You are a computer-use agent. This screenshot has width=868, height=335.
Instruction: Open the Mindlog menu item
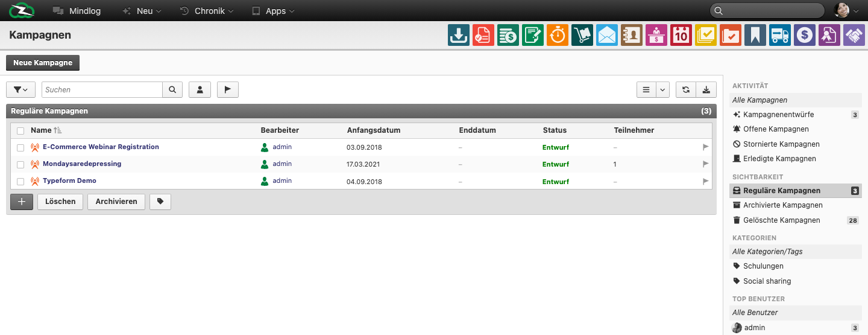[x=77, y=11]
